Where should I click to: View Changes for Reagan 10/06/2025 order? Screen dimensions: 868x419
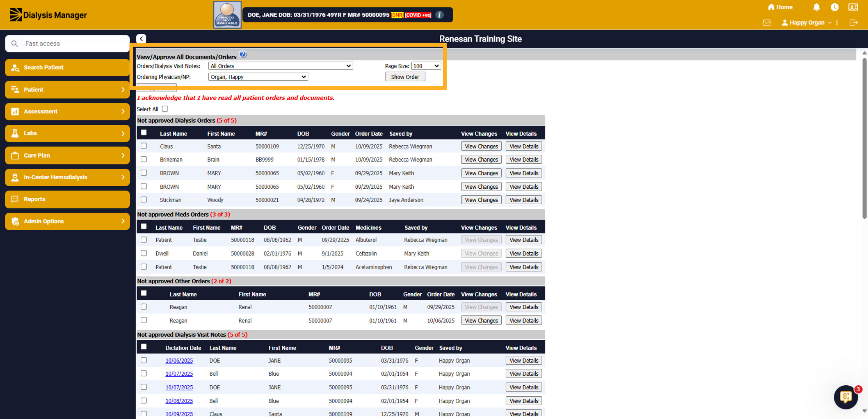pyautogui.click(x=481, y=321)
